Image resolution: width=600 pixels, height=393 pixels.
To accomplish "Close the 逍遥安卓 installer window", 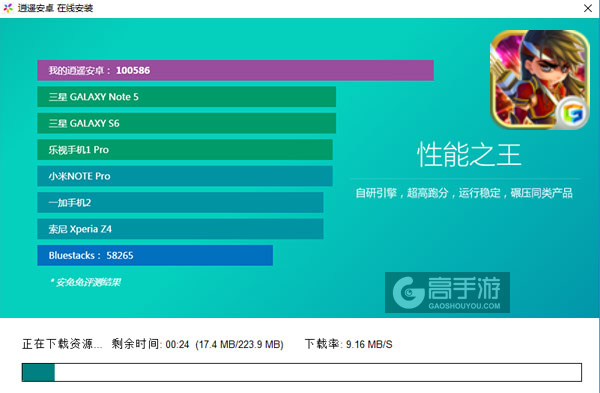I will (587, 8).
